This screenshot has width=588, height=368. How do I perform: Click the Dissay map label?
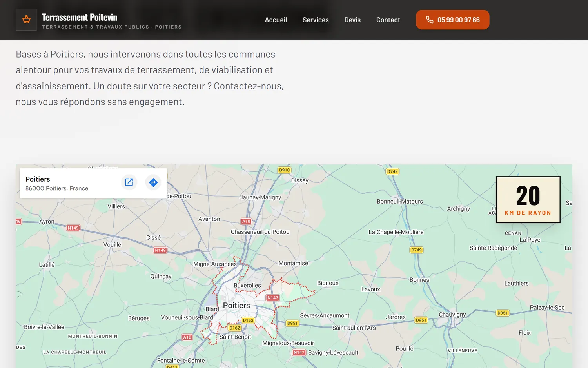coord(299,180)
